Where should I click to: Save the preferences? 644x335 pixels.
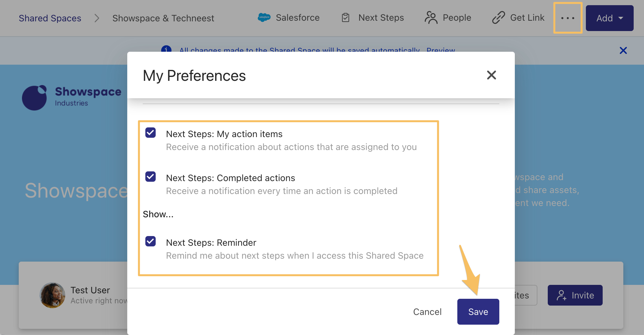478,312
